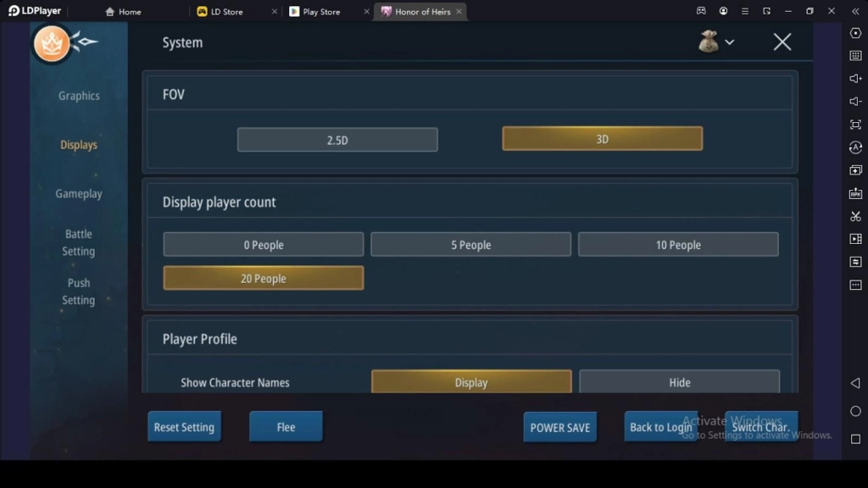Close the LD Store tab
Image resolution: width=868 pixels, height=488 pixels.
[x=274, y=12]
